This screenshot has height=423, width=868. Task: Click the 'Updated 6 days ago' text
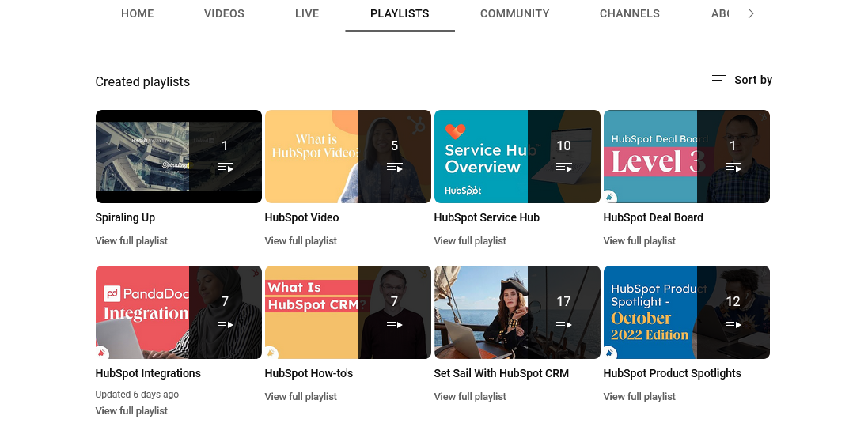coord(137,395)
